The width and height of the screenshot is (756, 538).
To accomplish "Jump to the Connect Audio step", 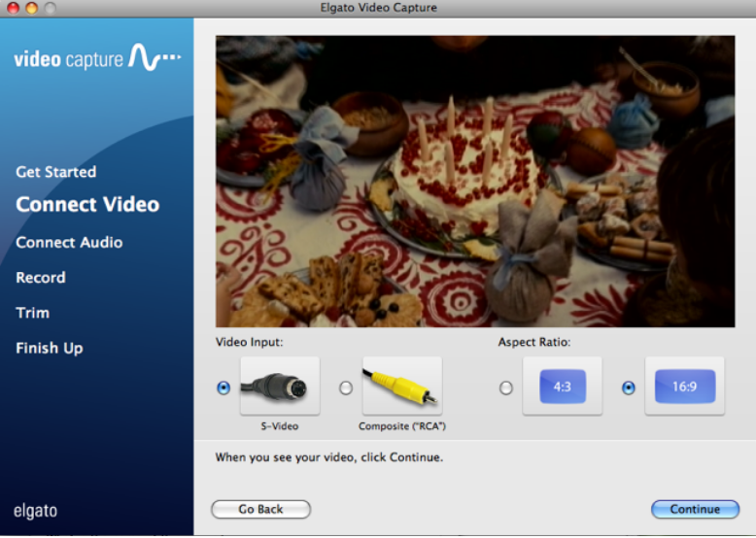I will tap(69, 243).
